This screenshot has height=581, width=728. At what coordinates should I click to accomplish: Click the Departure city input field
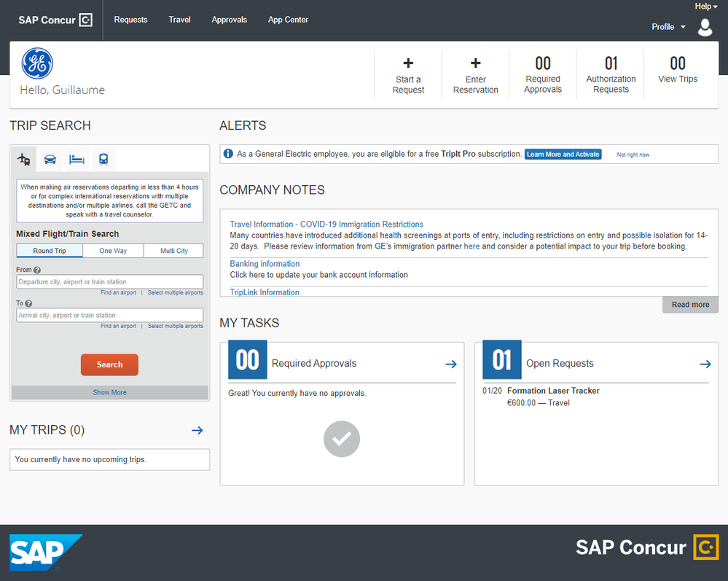click(x=109, y=282)
